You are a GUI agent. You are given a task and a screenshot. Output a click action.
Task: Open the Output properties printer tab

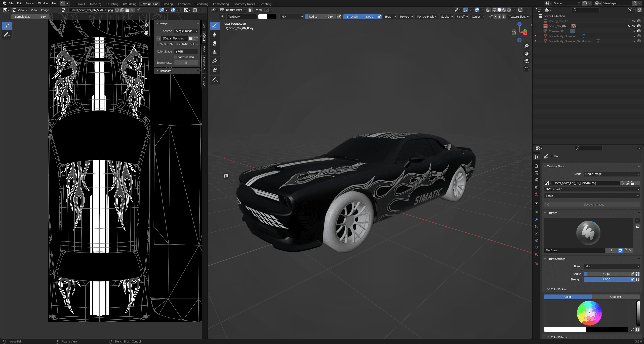(x=537, y=173)
